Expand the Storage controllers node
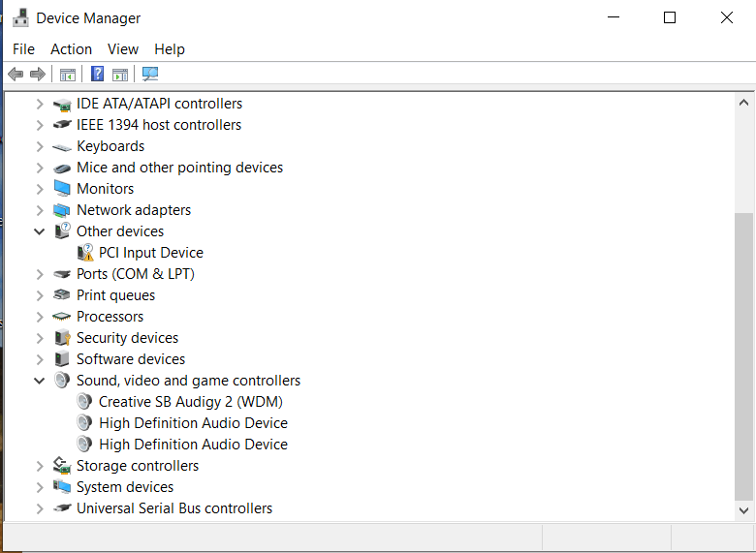Image resolution: width=756 pixels, height=553 pixels. click(x=40, y=466)
